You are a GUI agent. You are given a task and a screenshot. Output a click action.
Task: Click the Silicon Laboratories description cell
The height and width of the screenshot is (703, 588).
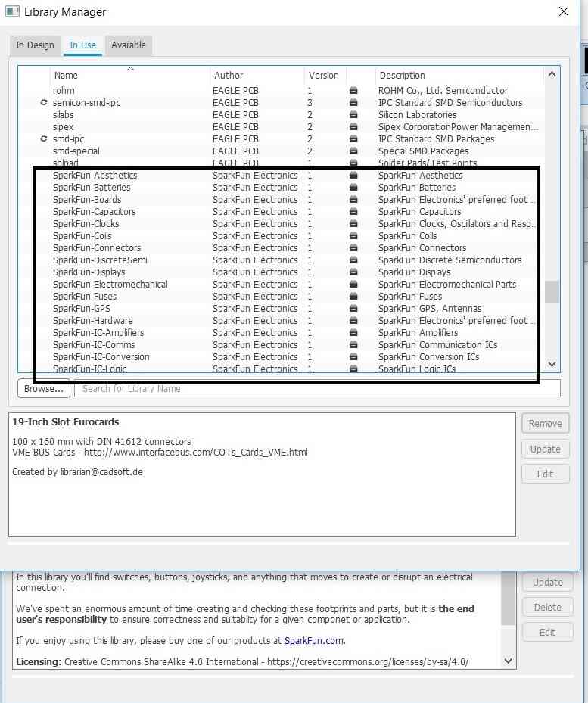click(x=417, y=115)
